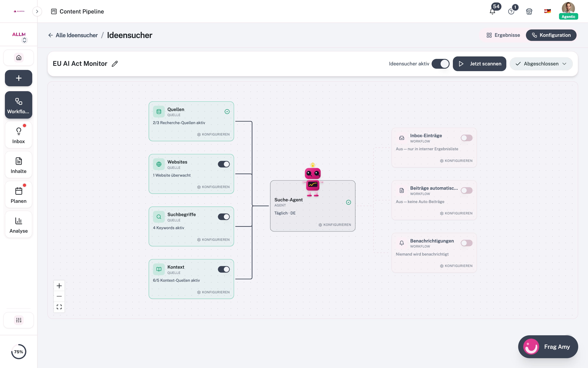Configure the Benachrichtigungen node
The height and width of the screenshot is (368, 588).
point(456,266)
